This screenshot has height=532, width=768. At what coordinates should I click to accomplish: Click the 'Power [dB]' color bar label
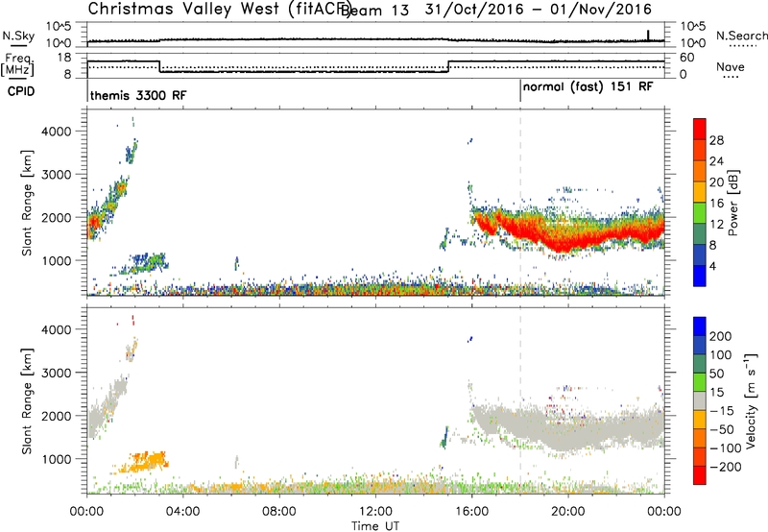pos(732,203)
